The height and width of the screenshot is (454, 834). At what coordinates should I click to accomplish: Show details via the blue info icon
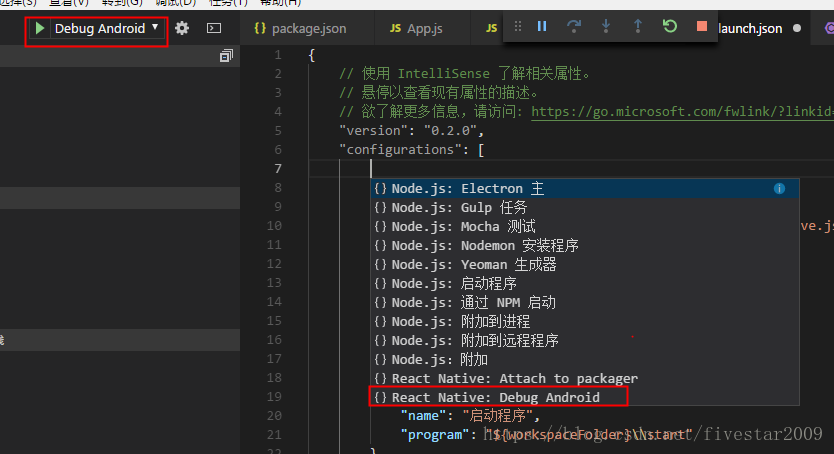pyautogui.click(x=779, y=189)
